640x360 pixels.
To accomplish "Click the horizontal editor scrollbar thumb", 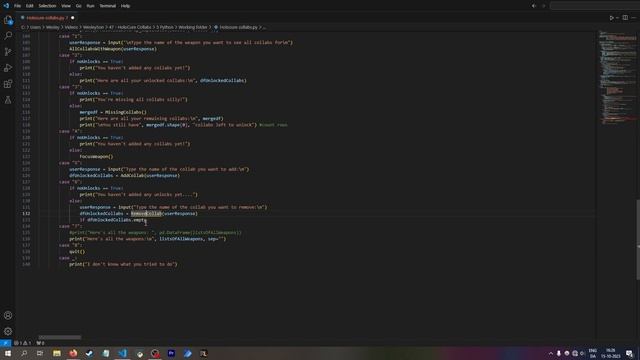I will pyautogui.click(x=60, y=337).
